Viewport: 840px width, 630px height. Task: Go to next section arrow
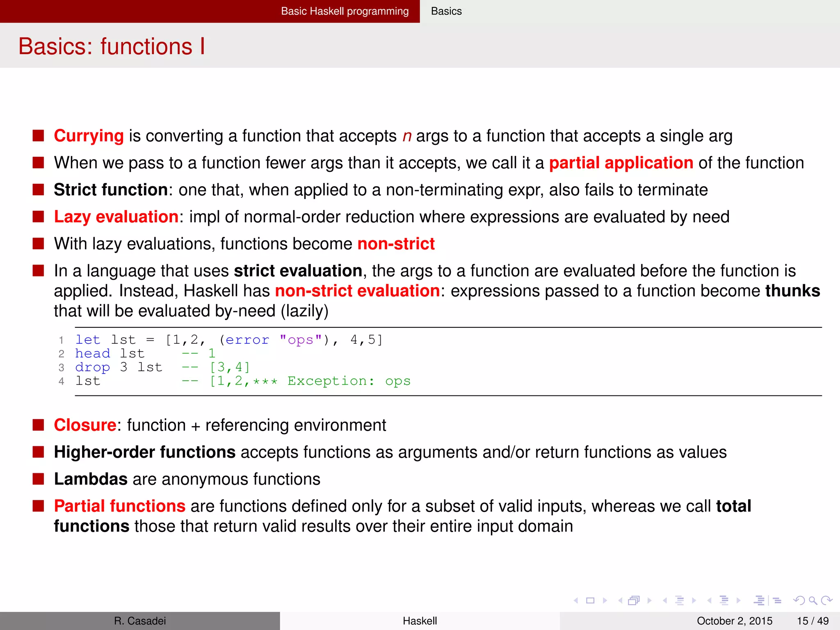(739, 600)
